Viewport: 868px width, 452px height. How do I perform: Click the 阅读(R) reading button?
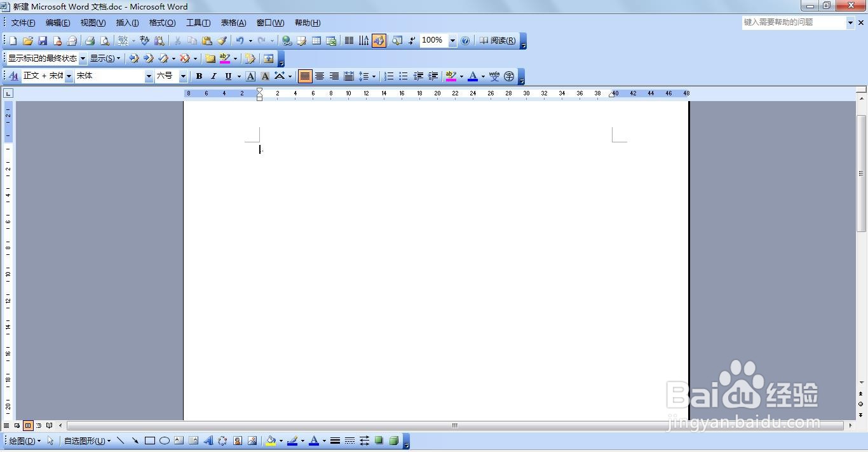[498, 41]
